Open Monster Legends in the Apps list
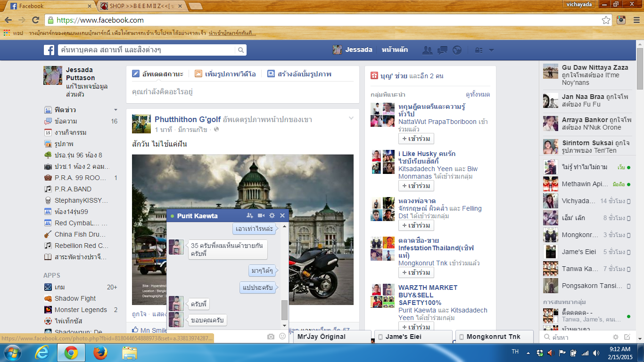 81,310
